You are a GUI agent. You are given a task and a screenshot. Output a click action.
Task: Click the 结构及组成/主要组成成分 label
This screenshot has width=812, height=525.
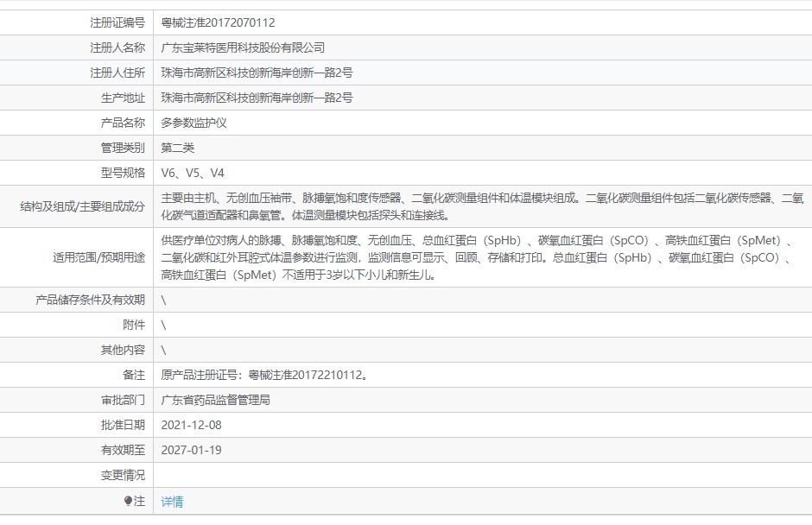point(82,206)
